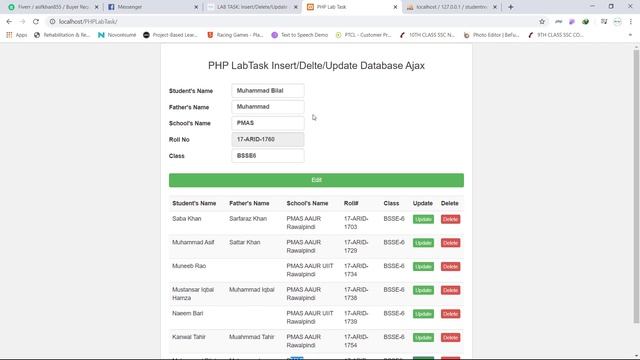Open Rehabilitation bookmark
The image size is (640, 360).
62,35
